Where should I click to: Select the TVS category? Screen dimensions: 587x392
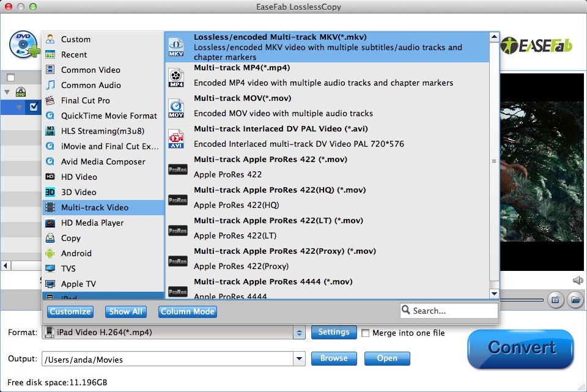coord(103,268)
